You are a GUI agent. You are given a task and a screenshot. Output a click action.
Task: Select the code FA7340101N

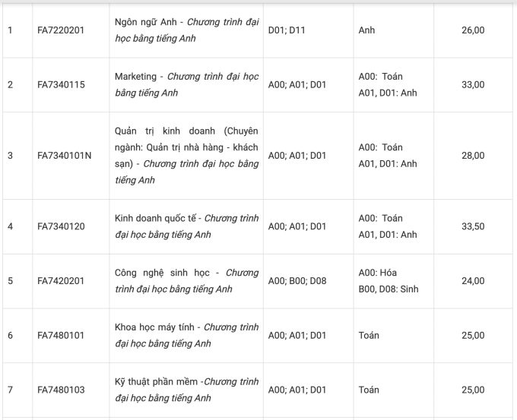point(65,156)
